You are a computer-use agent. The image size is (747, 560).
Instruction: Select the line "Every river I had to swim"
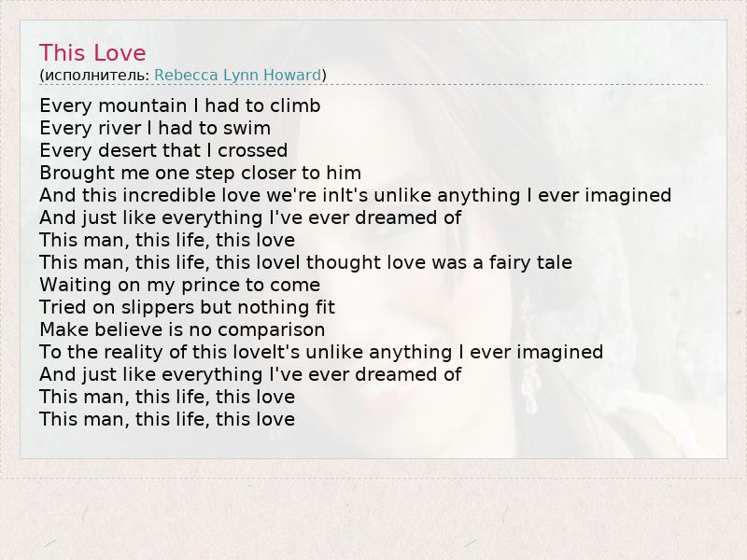(155, 128)
